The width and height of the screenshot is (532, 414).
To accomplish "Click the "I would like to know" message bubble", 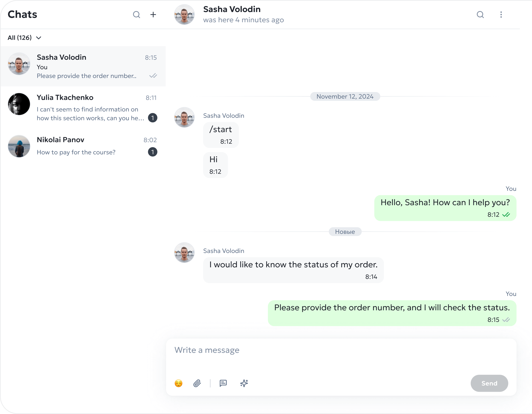I will pos(293,270).
